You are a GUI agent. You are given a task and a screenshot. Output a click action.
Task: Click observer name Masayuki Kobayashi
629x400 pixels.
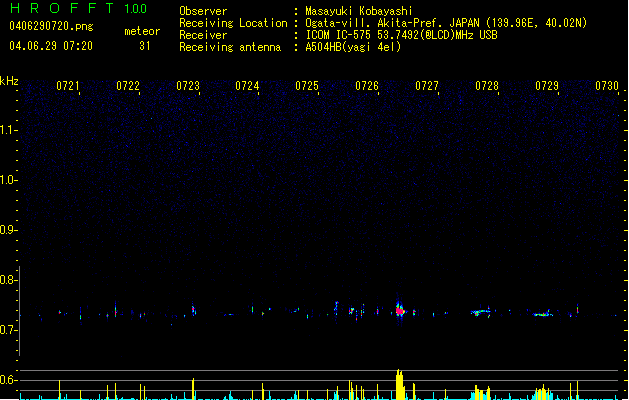[359, 11]
